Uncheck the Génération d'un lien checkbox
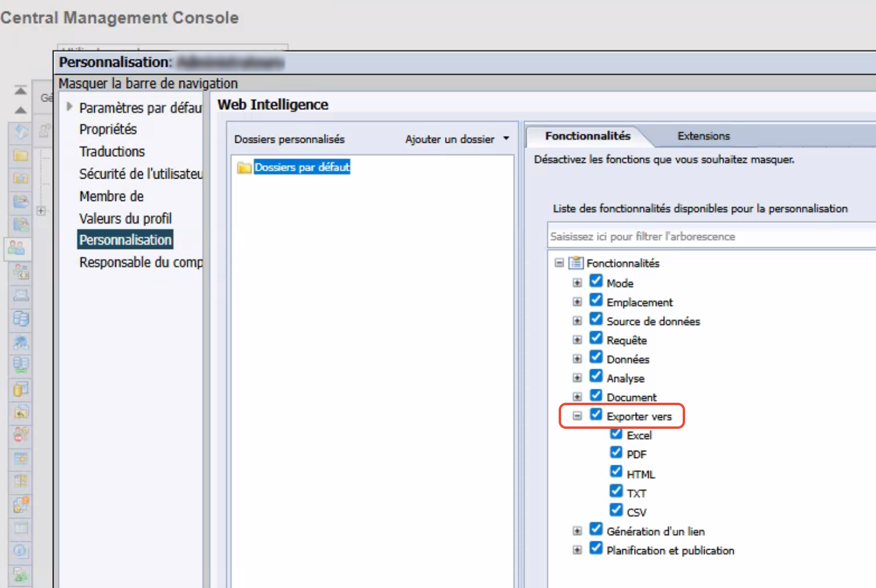Viewport: 876px width, 588px height. pyautogui.click(x=596, y=529)
